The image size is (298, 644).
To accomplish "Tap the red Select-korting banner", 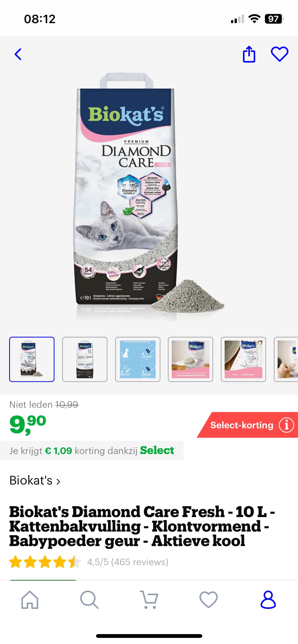I will [247, 425].
